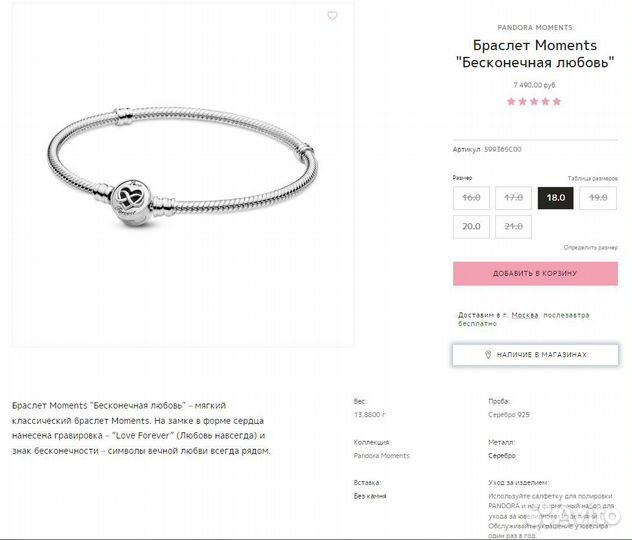632x540 pixels.
Task: Select size 16.0
Action: pos(471,198)
